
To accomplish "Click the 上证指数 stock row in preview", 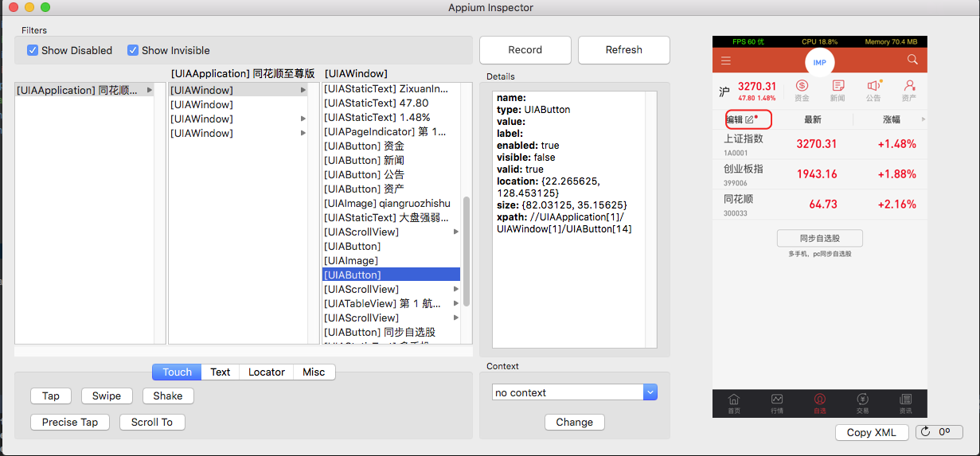I will tap(819, 144).
